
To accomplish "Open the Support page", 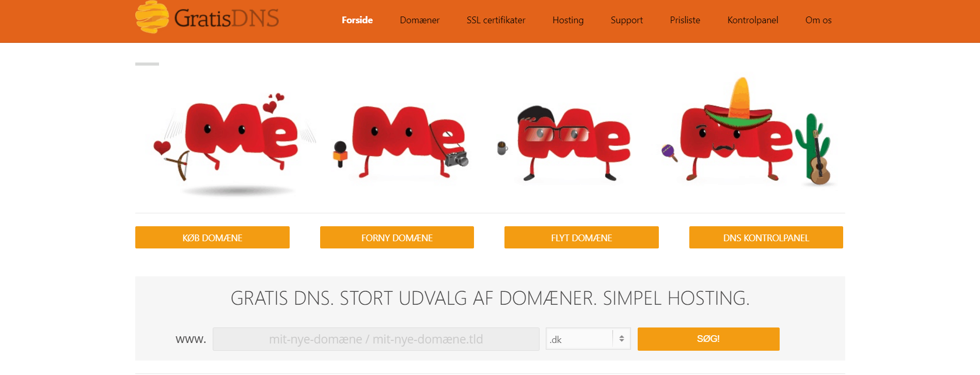I will (x=626, y=20).
